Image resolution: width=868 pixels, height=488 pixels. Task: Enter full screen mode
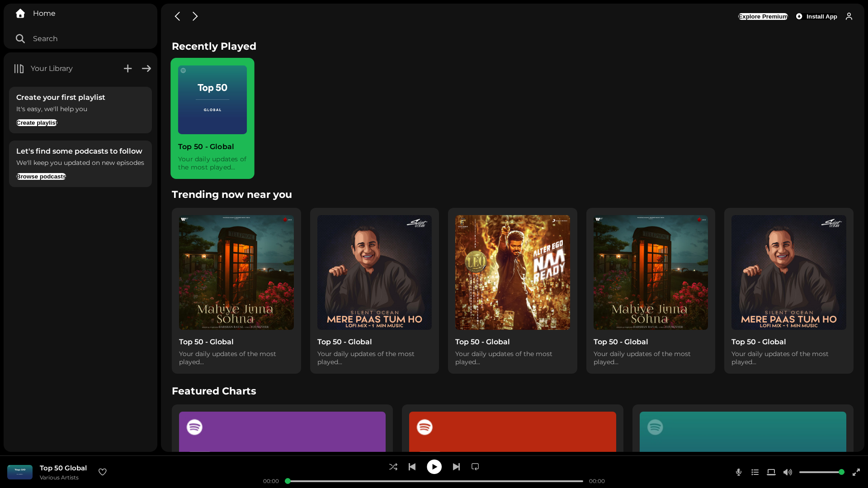(856, 472)
